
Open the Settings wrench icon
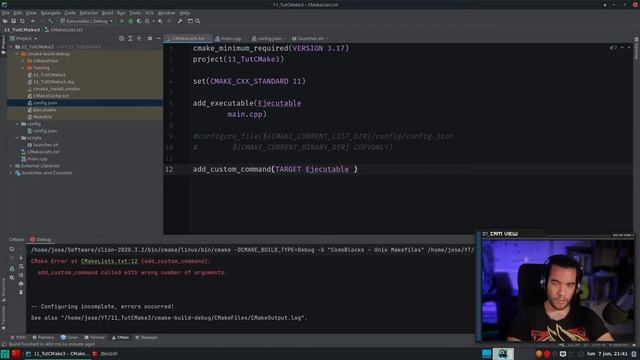point(180,21)
